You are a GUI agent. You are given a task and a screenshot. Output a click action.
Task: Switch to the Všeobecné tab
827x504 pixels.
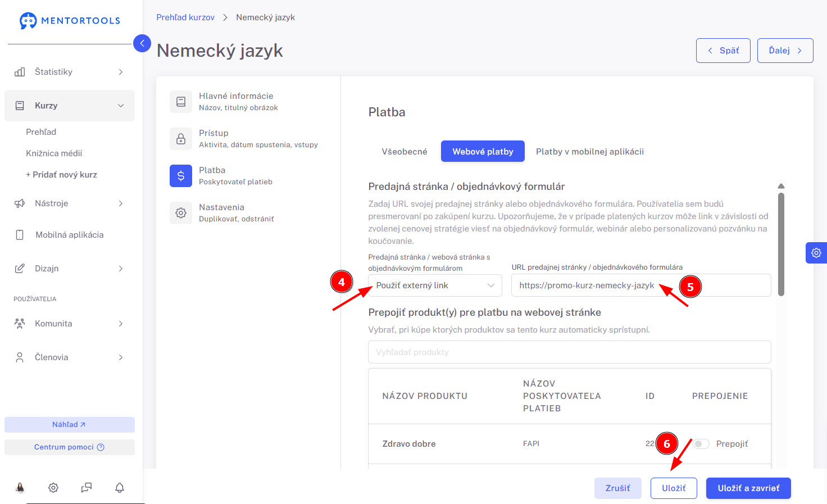coord(405,152)
